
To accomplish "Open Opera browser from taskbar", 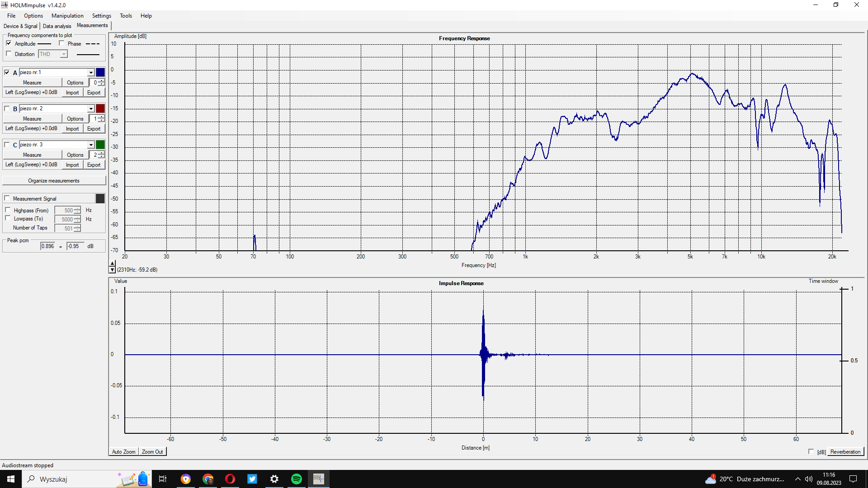I will point(230,479).
